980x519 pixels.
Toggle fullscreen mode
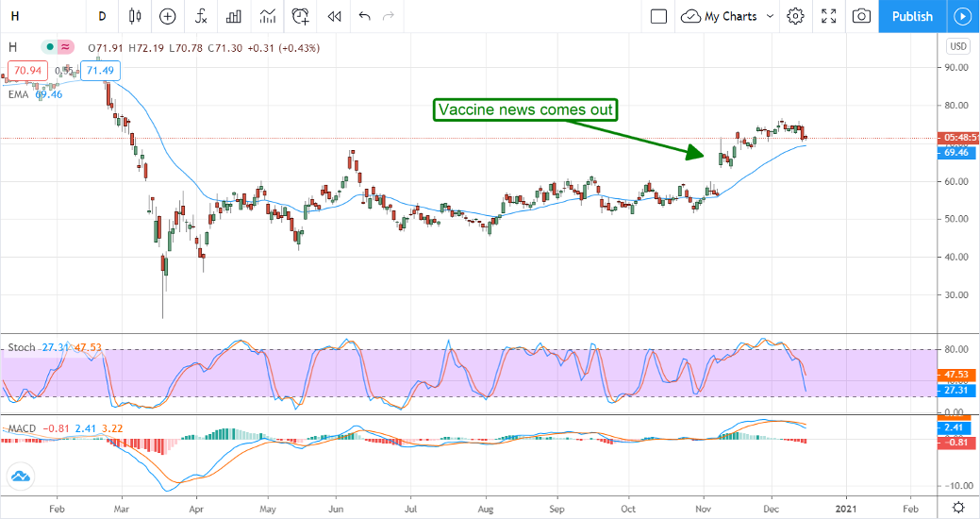828,16
